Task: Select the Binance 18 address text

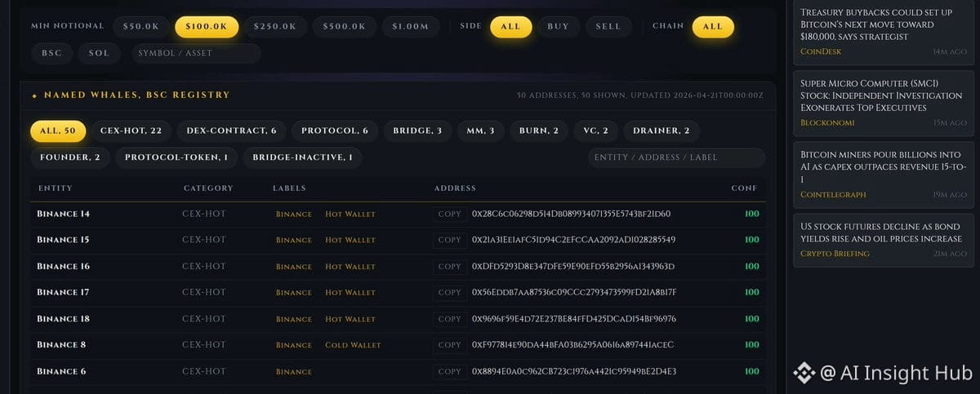Action: point(573,319)
